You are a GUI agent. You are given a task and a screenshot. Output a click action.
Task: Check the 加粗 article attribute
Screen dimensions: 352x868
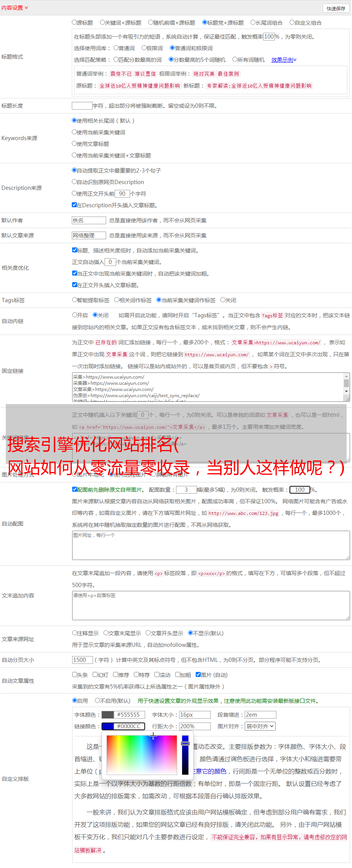point(178,675)
